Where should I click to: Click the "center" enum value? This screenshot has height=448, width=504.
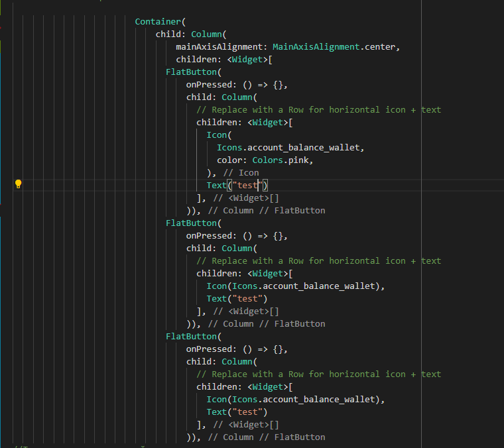tap(380, 47)
